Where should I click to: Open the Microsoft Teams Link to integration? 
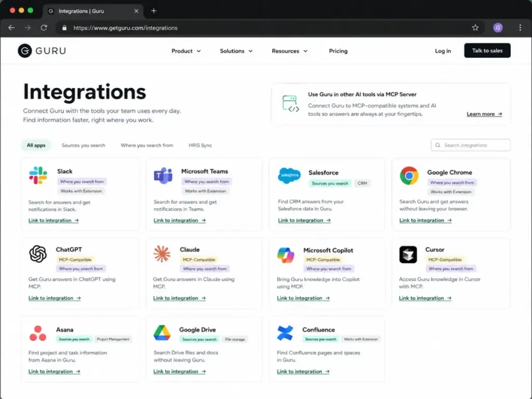click(179, 220)
